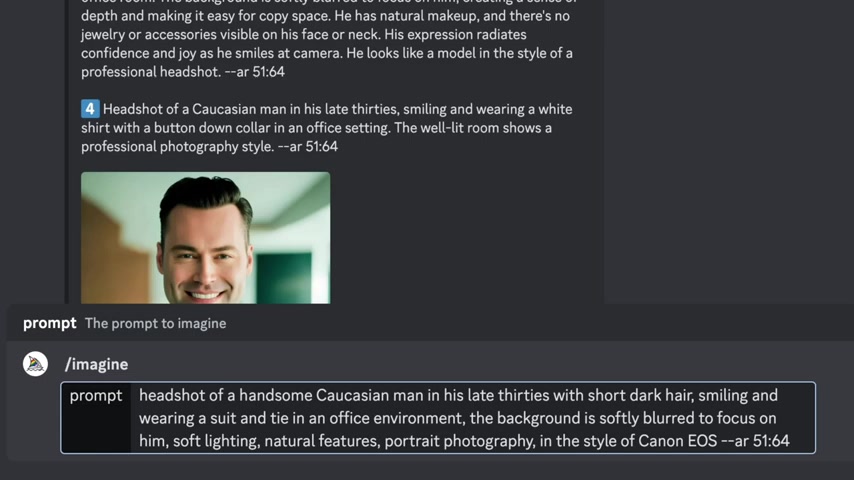Image resolution: width=854 pixels, height=480 pixels.
Task: Click the bold prompt option name above the command
Action: click(x=50, y=323)
